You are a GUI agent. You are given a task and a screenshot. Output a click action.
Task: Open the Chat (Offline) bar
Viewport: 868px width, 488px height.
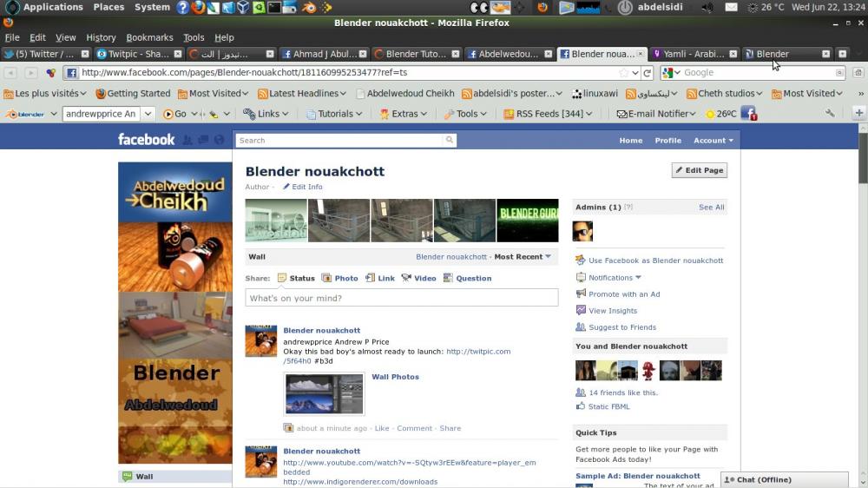pos(785,479)
